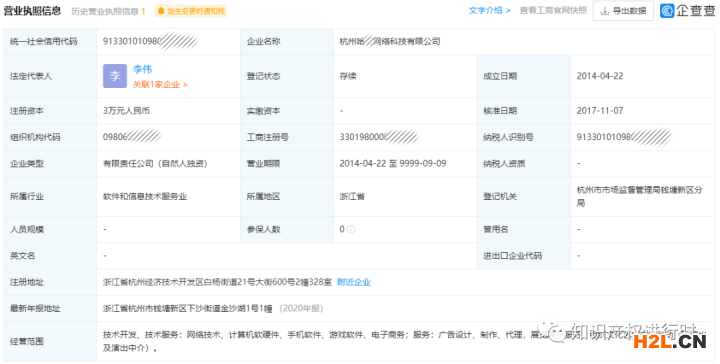Click the 法定代表人 label

pyautogui.click(x=31, y=76)
